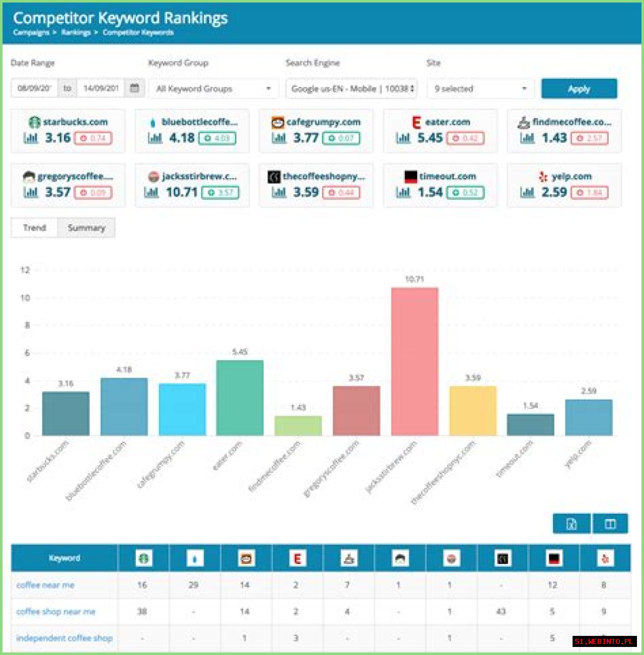Click the 2.57 change badge on findmecoffee
This screenshot has width=644, height=655.
[x=590, y=138]
